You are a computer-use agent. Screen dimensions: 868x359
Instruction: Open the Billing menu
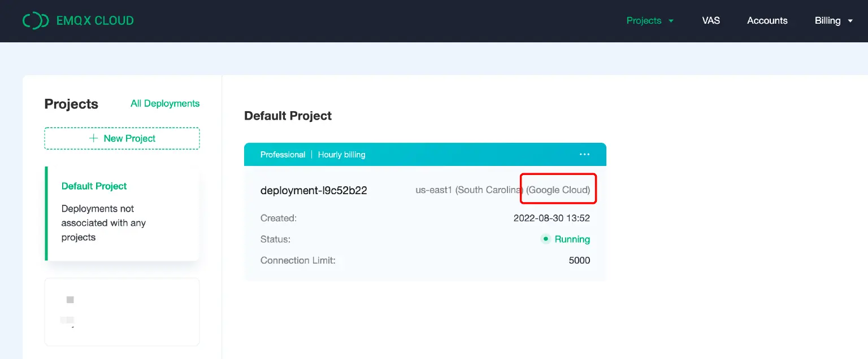click(x=827, y=21)
